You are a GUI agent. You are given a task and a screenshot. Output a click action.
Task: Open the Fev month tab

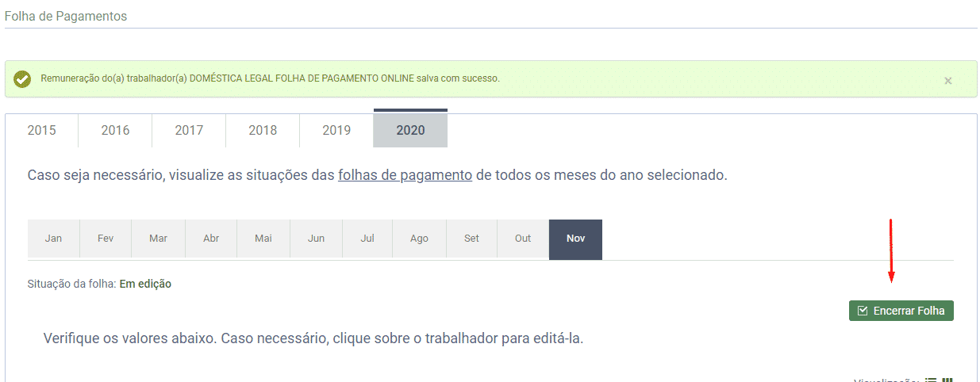point(106,239)
